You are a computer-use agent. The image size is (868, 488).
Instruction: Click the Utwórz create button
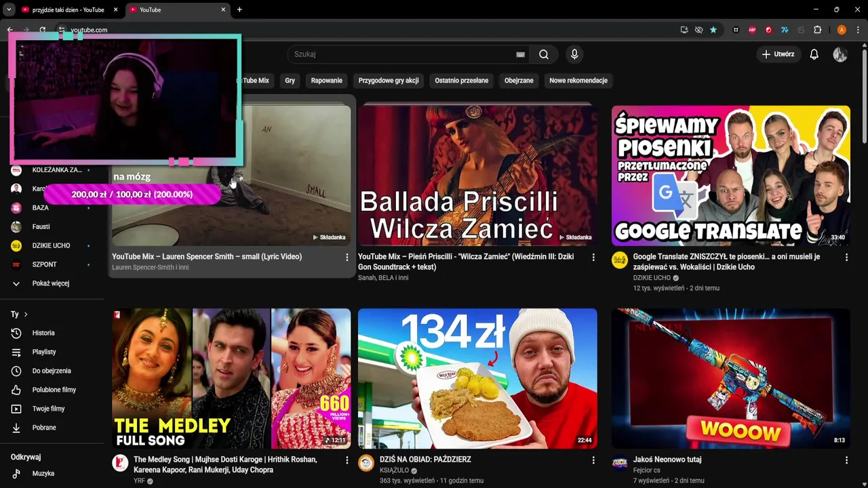pos(777,54)
